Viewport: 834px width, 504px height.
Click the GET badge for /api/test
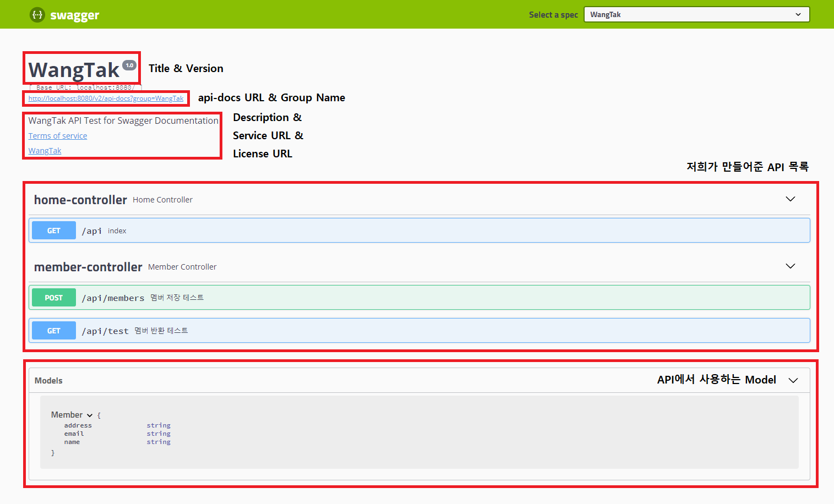coord(54,331)
